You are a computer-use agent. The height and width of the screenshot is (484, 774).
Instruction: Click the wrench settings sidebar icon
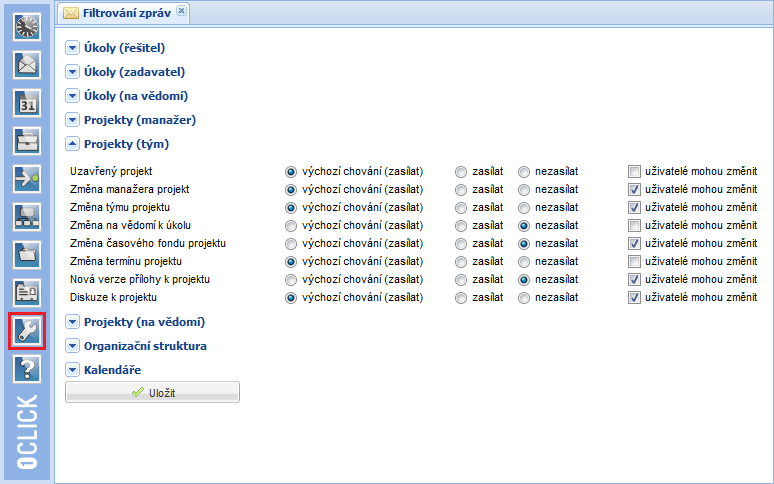pos(26,331)
